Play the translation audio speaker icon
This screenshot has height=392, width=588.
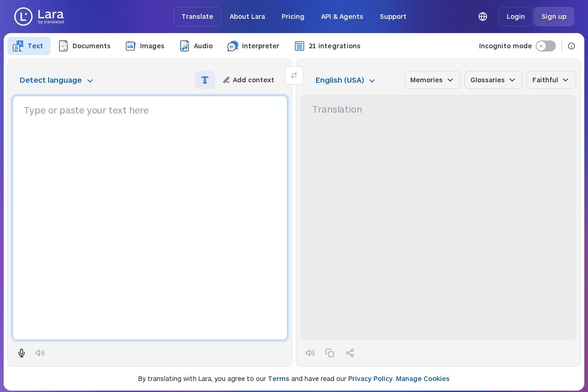(310, 353)
